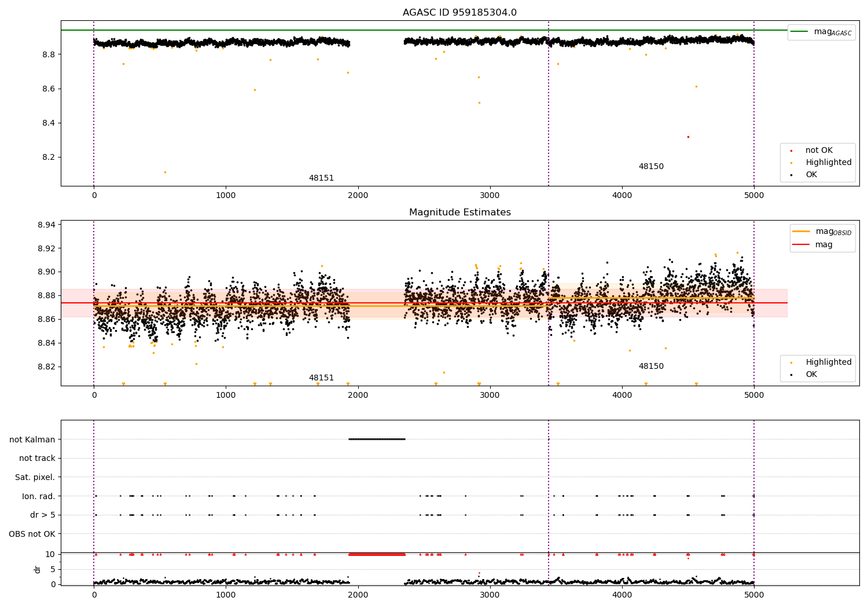Click the lowest orange highlighted point near 8.1
Viewport: 868px width, 608px height.
pyautogui.click(x=165, y=172)
